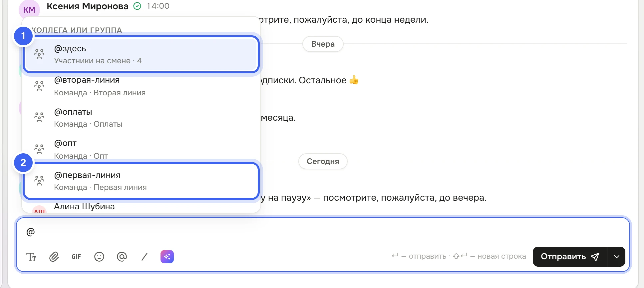Open Ксения Миронова's profile name
This screenshot has width=644, height=288.
(x=88, y=6)
